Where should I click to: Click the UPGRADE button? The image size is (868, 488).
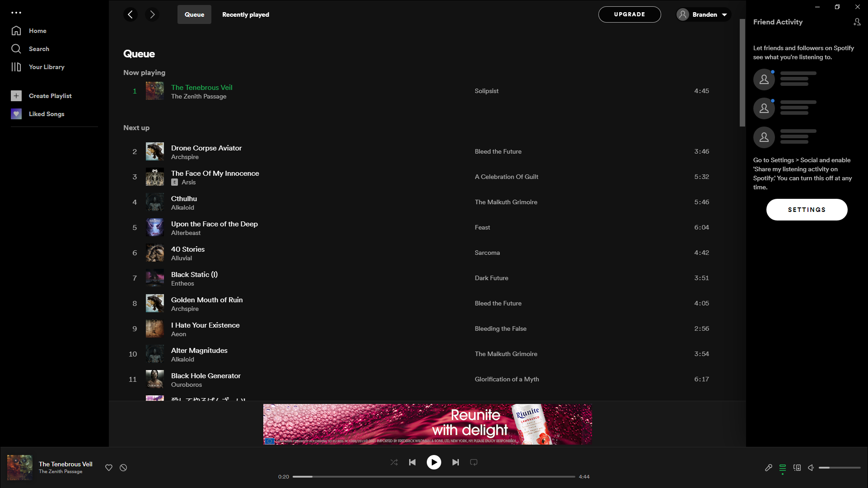point(630,14)
